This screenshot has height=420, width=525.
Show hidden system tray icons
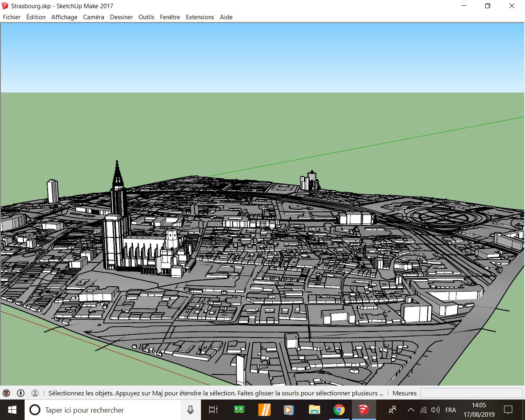click(x=411, y=410)
